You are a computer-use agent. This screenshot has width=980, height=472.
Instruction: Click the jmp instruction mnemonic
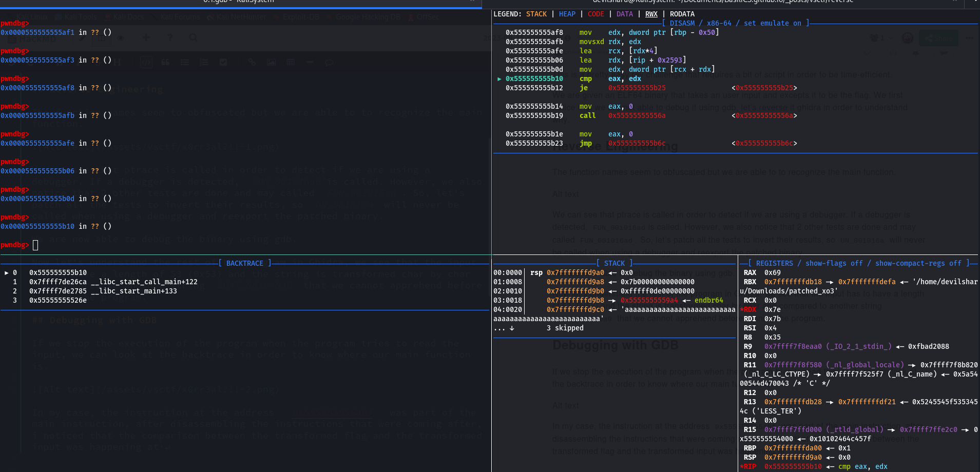coord(586,144)
